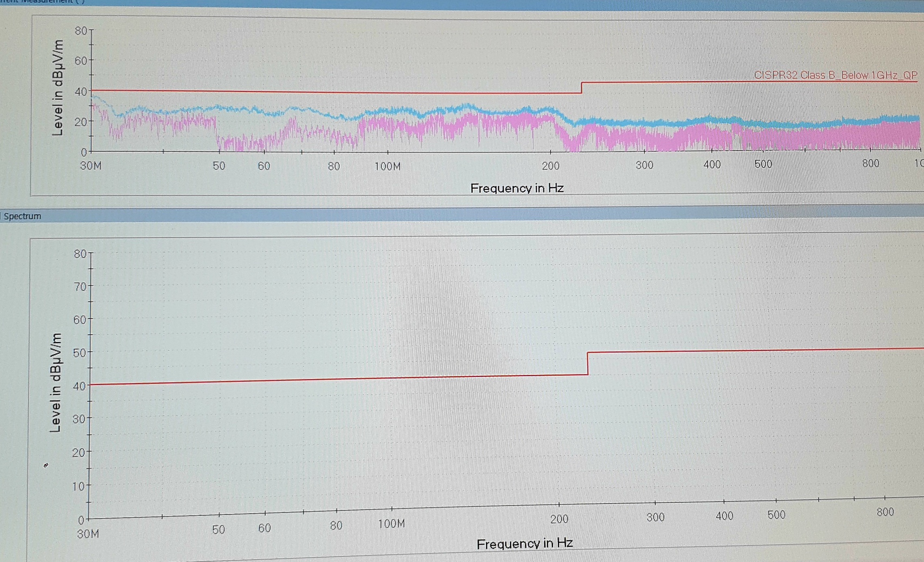Image resolution: width=924 pixels, height=562 pixels.
Task: Click the 100M tick label in Spectrum graph
Action: tap(391, 524)
